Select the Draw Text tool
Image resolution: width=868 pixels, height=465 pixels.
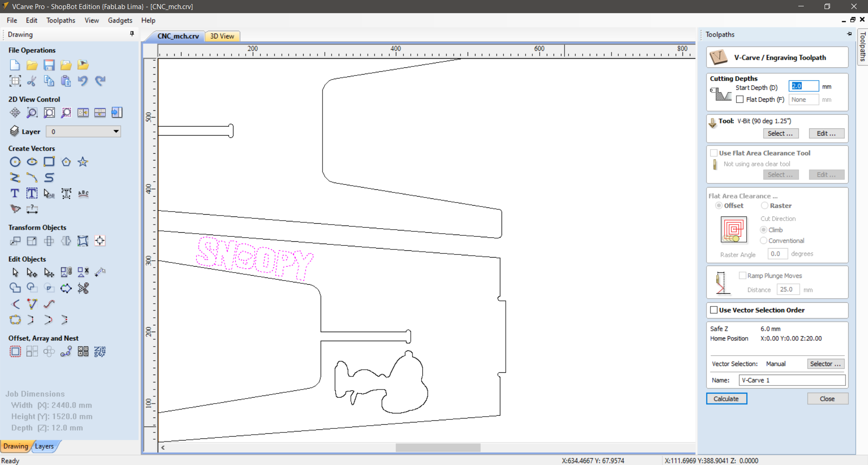15,193
